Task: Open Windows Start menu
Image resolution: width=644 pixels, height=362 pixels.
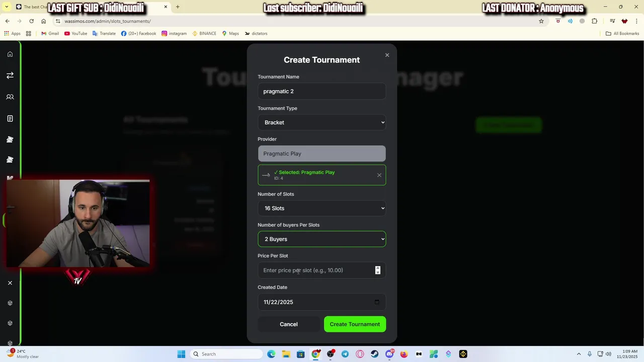Action: (x=181, y=354)
